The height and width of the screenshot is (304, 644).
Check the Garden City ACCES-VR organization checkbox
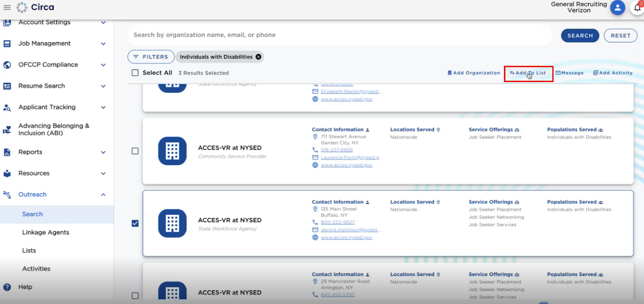click(135, 151)
